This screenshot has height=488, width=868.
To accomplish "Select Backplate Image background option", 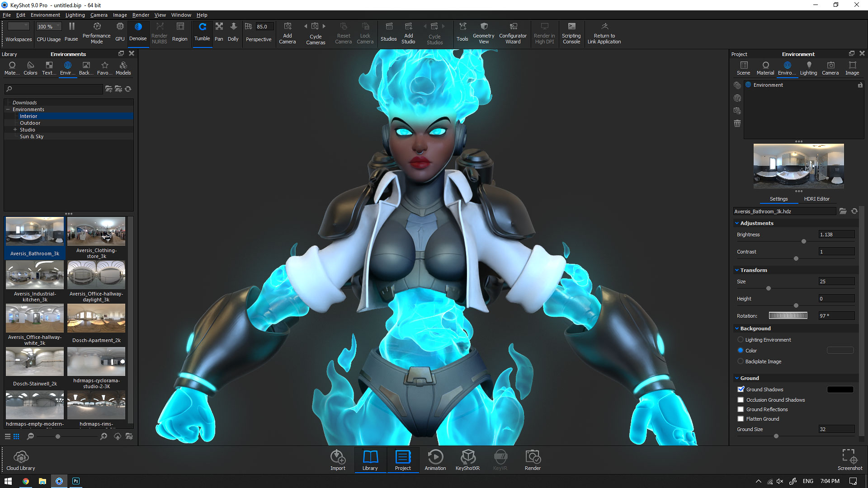I will point(741,361).
